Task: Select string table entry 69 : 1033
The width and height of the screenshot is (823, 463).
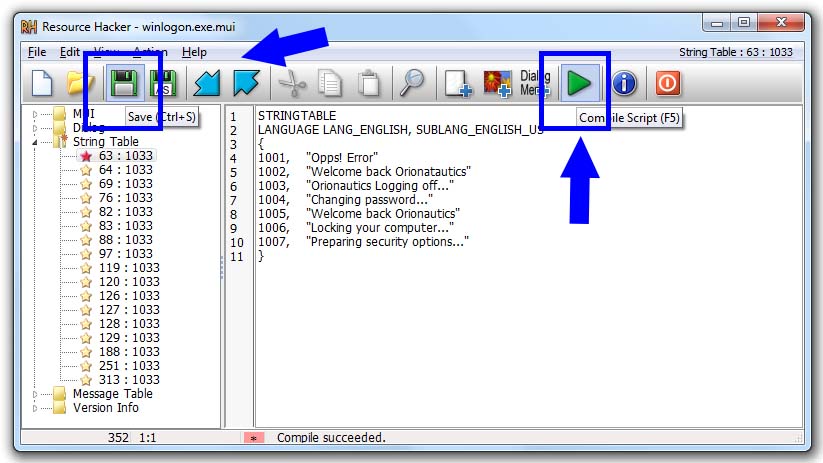Action: pos(125,184)
